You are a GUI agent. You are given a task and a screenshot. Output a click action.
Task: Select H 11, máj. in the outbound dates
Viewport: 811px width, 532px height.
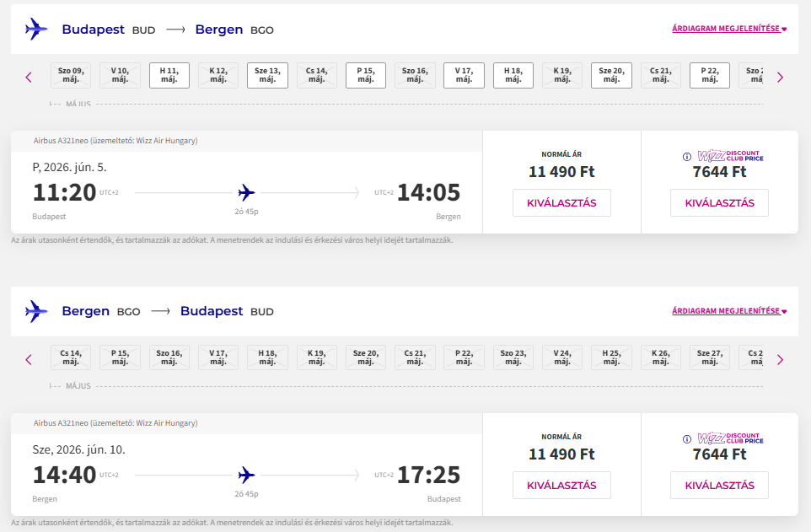pos(169,75)
